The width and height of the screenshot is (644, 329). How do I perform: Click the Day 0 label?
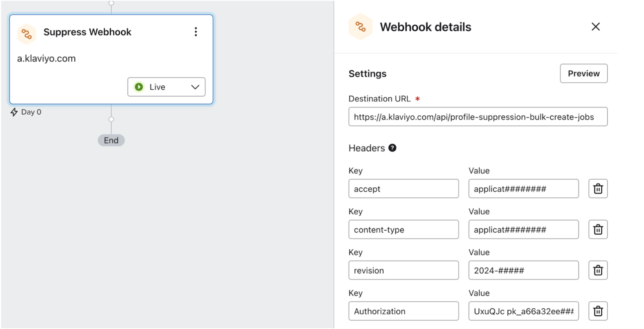coord(31,112)
